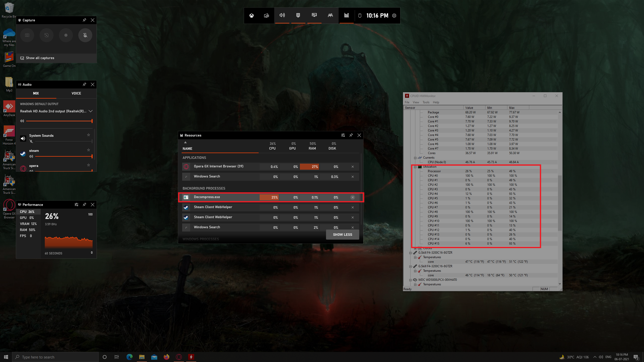Collapse the Currents node in HWMonitor
The width and height of the screenshot is (644, 362).
point(415,158)
